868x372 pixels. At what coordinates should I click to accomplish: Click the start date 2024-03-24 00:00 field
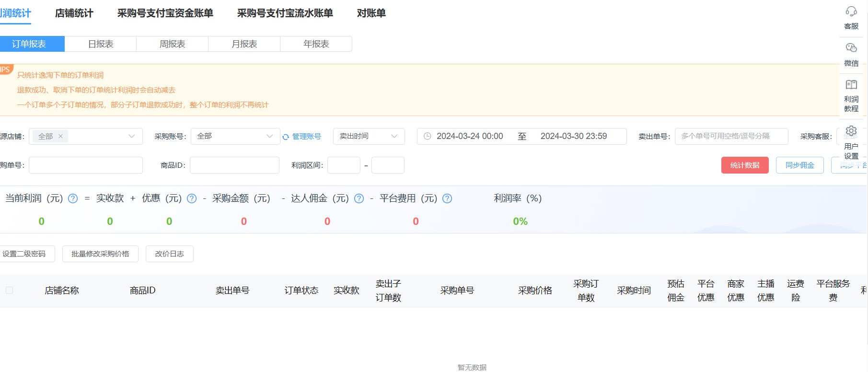470,136
